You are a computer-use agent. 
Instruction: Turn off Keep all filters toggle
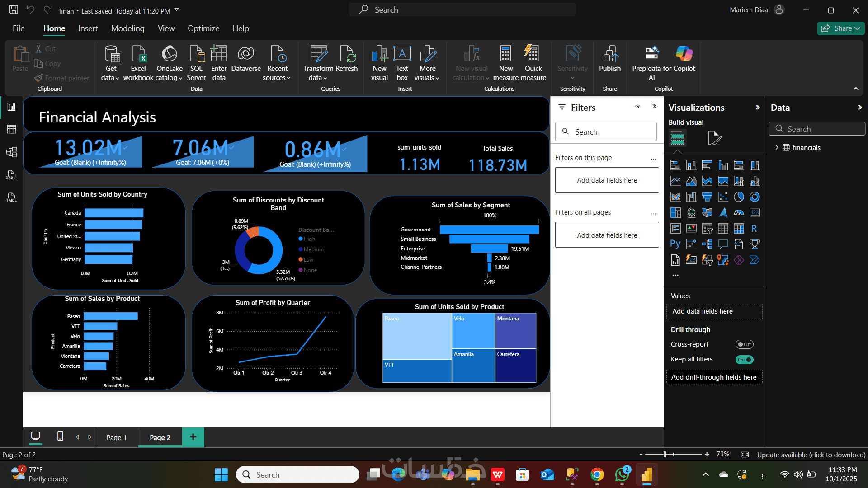pos(744,360)
